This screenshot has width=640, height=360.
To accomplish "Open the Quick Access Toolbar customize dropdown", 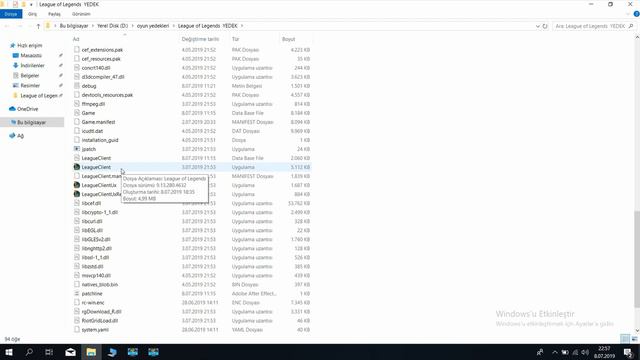I will (x=31, y=4).
